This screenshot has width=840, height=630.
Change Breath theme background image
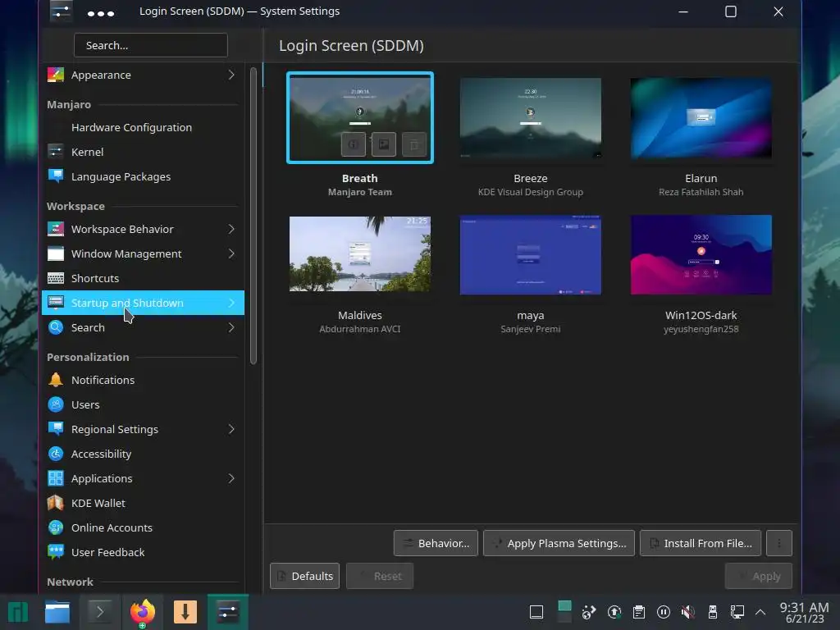point(384,144)
